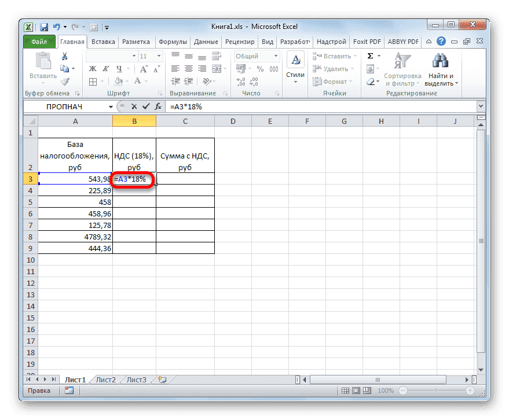The image size is (509, 420).
Task: Click the Insert Function fx icon
Action: pyautogui.click(x=159, y=106)
